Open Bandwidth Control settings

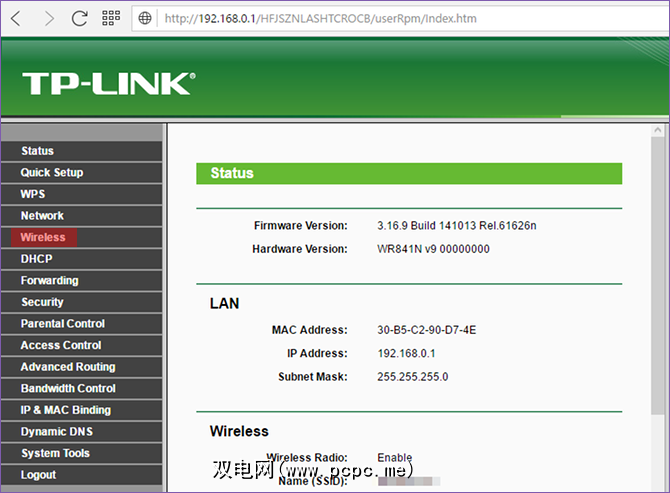(81, 388)
